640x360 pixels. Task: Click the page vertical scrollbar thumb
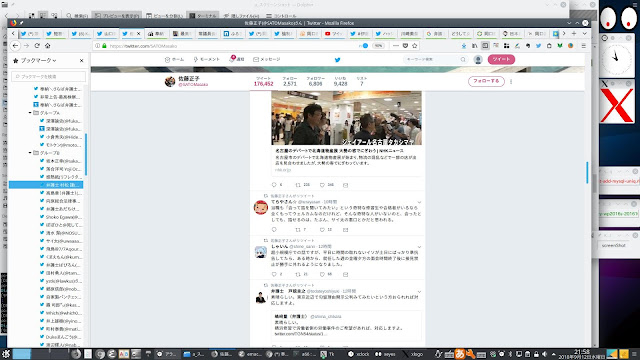tap(587, 172)
